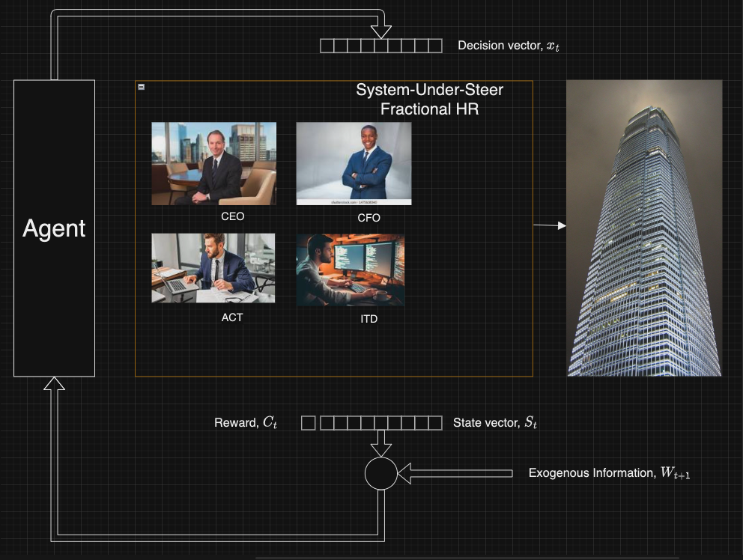Select the CFO photo
The width and height of the screenshot is (743, 560).
pyautogui.click(x=354, y=163)
